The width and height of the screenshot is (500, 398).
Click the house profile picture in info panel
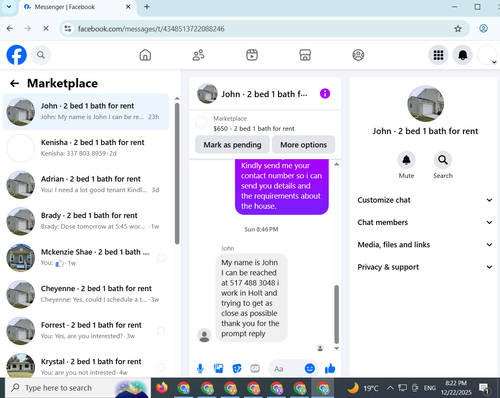tap(425, 103)
